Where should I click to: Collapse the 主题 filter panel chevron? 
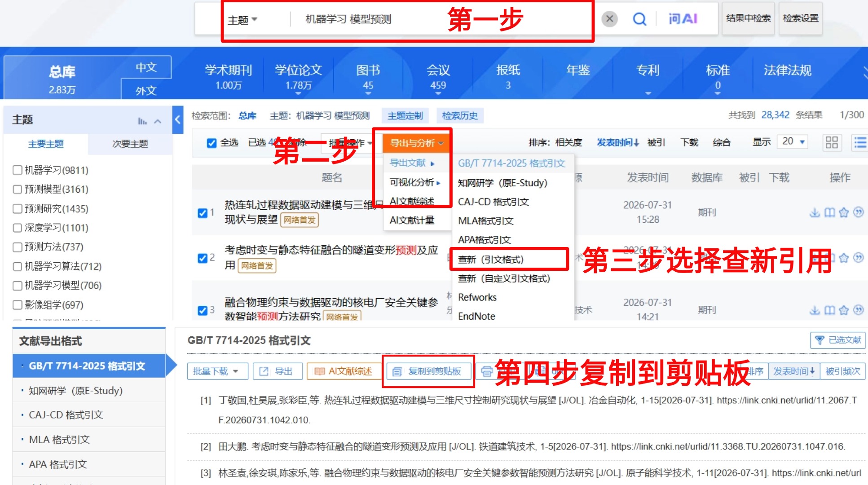pyautogui.click(x=158, y=121)
